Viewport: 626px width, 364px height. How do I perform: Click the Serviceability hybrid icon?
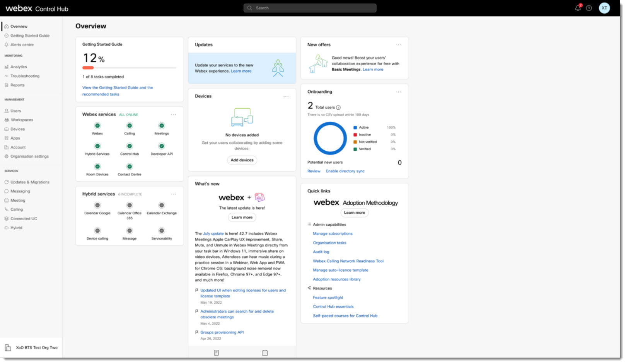[x=162, y=231]
